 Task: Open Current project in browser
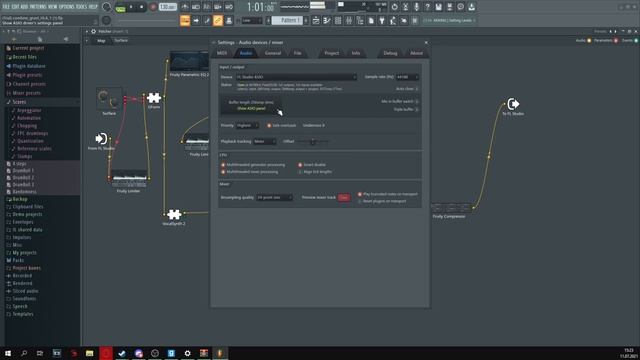[x=28, y=48]
